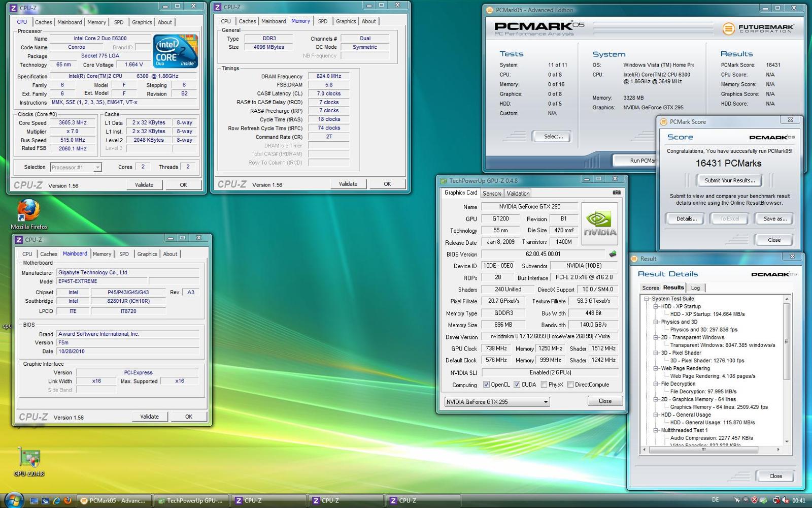
Task: Click the volume speaker tray icon
Action: click(x=785, y=500)
